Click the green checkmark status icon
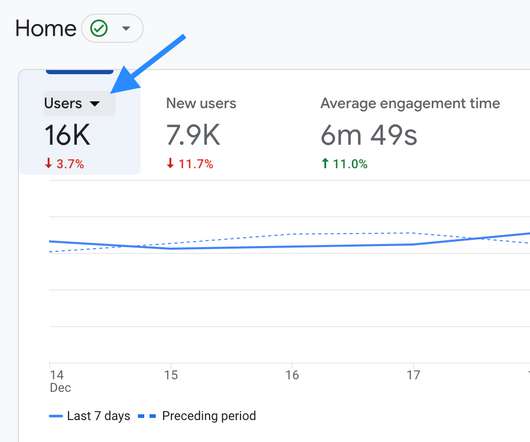 pyautogui.click(x=99, y=28)
